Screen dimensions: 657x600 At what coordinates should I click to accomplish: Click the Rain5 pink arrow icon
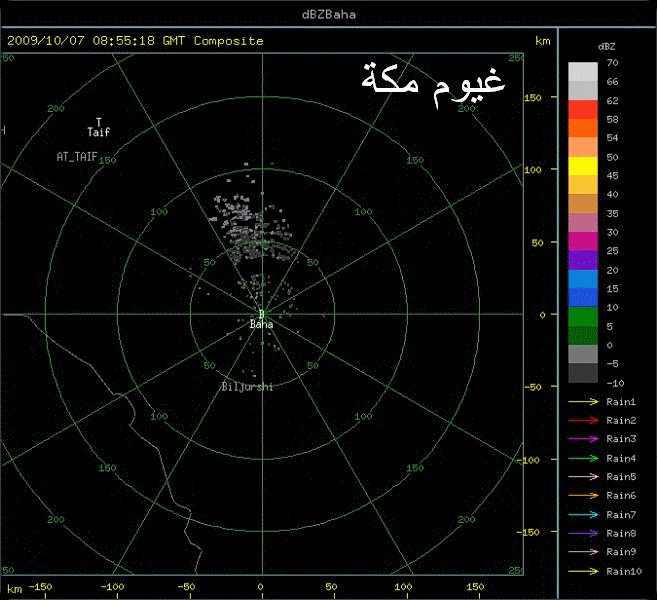coord(583,477)
